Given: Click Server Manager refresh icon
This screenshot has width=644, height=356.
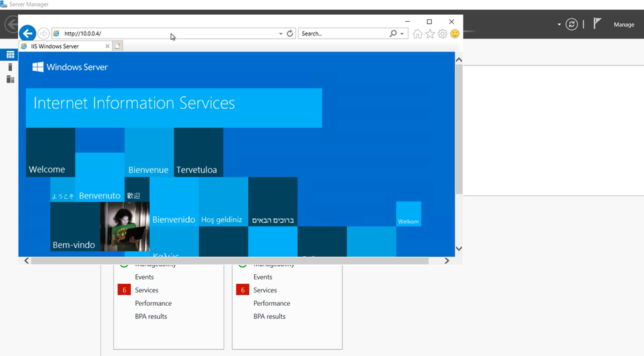Looking at the screenshot, I should [x=571, y=24].
